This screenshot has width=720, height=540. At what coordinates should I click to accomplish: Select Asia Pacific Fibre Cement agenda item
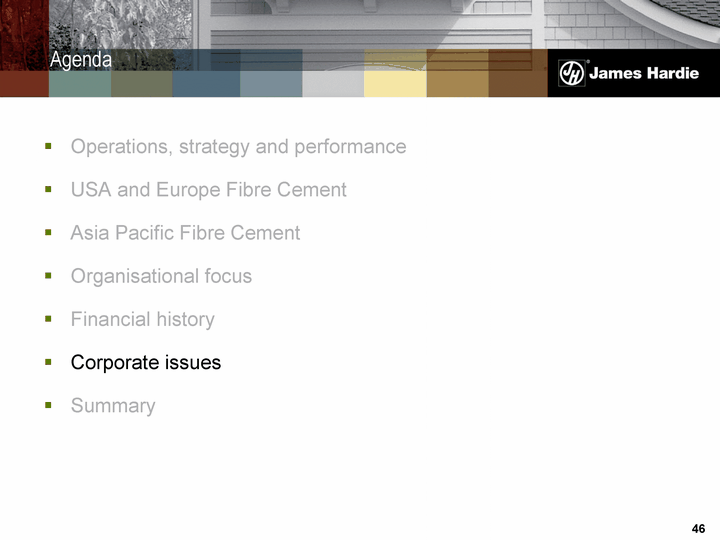pyautogui.click(x=185, y=233)
